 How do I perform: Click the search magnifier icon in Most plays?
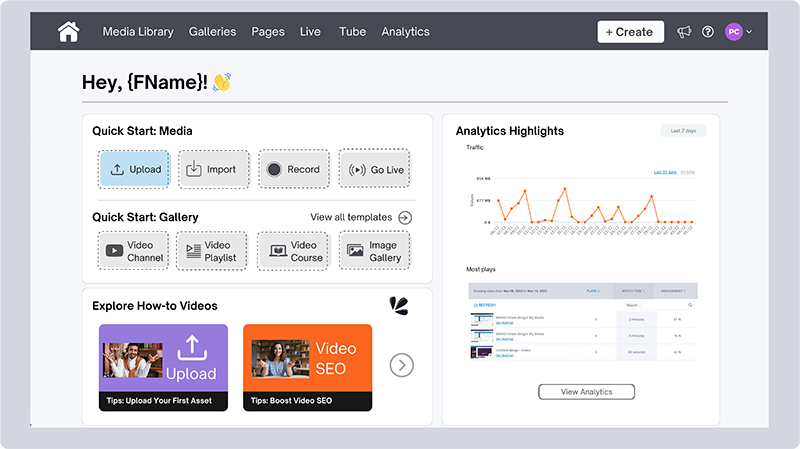tap(690, 305)
